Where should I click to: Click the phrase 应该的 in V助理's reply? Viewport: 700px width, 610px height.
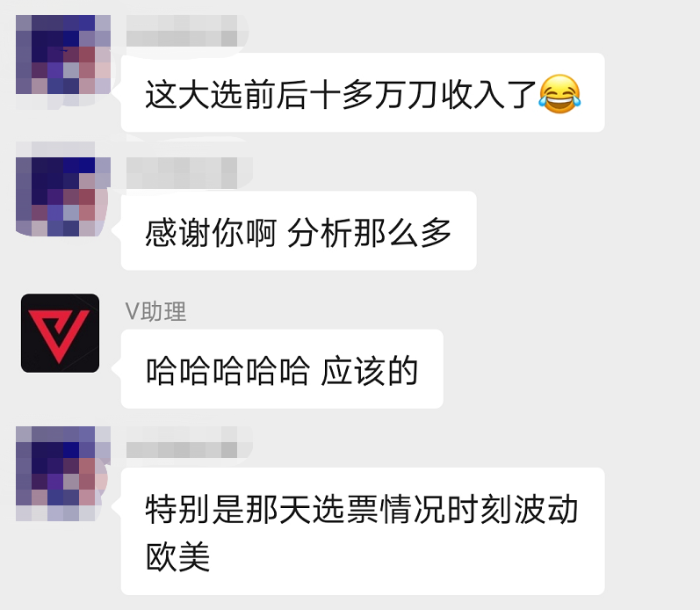click(370, 371)
